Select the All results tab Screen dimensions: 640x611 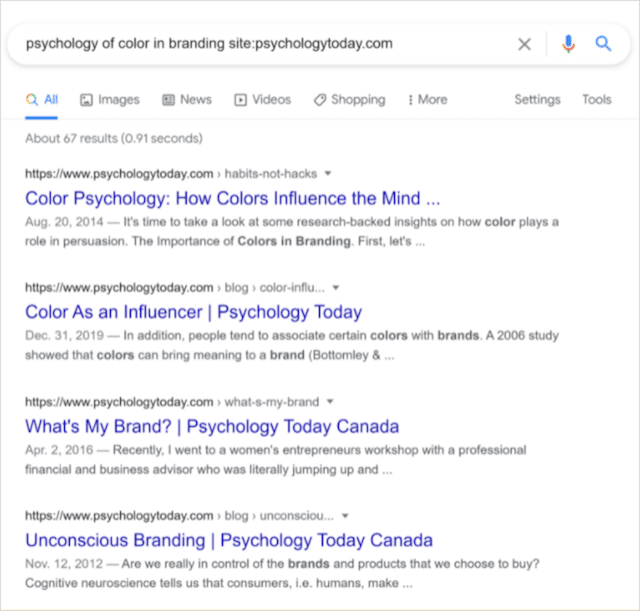click(42, 100)
